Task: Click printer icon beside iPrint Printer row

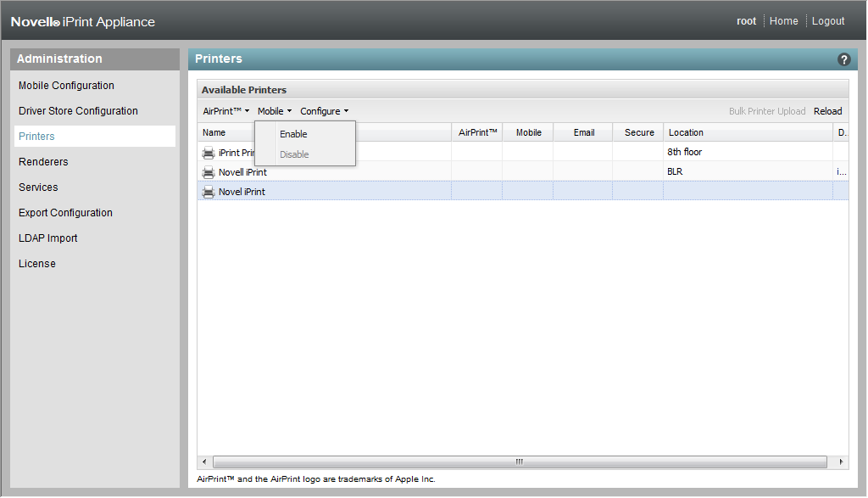Action: point(209,153)
